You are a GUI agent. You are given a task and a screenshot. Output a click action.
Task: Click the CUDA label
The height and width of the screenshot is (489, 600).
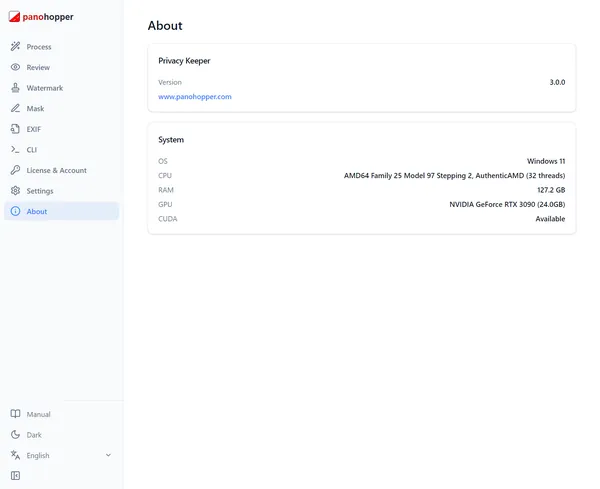168,219
